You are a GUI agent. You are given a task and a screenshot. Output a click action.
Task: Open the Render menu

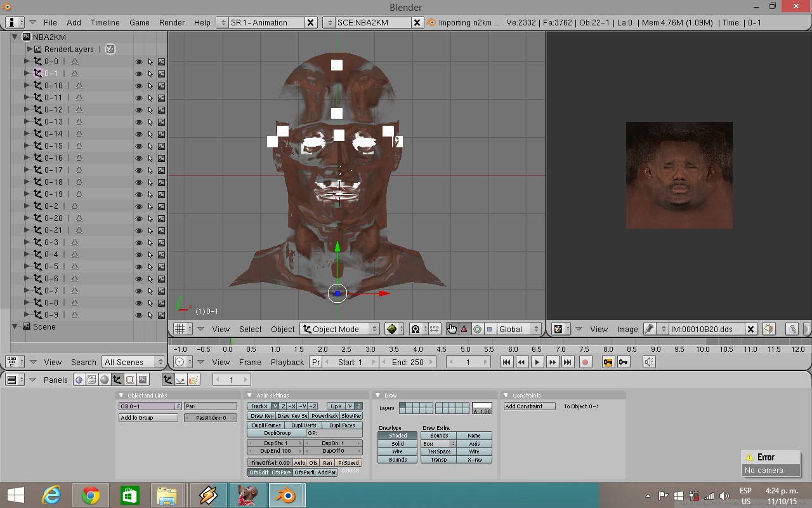click(x=172, y=22)
